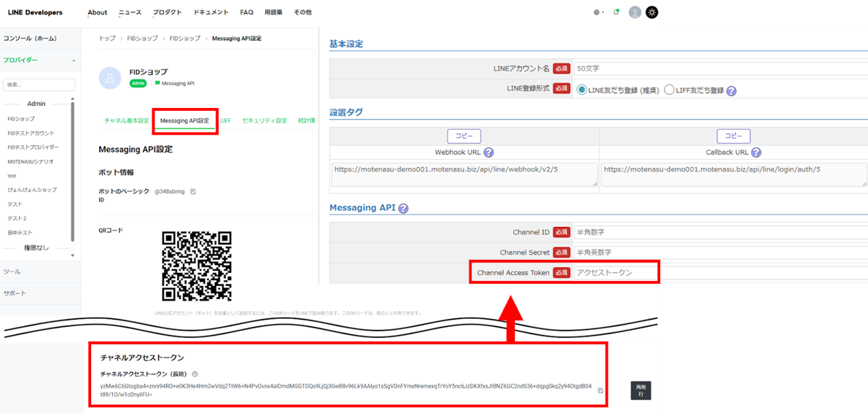This screenshot has width=868, height=413.
Task: Click the Channel Access Token input field
Action: coord(615,272)
